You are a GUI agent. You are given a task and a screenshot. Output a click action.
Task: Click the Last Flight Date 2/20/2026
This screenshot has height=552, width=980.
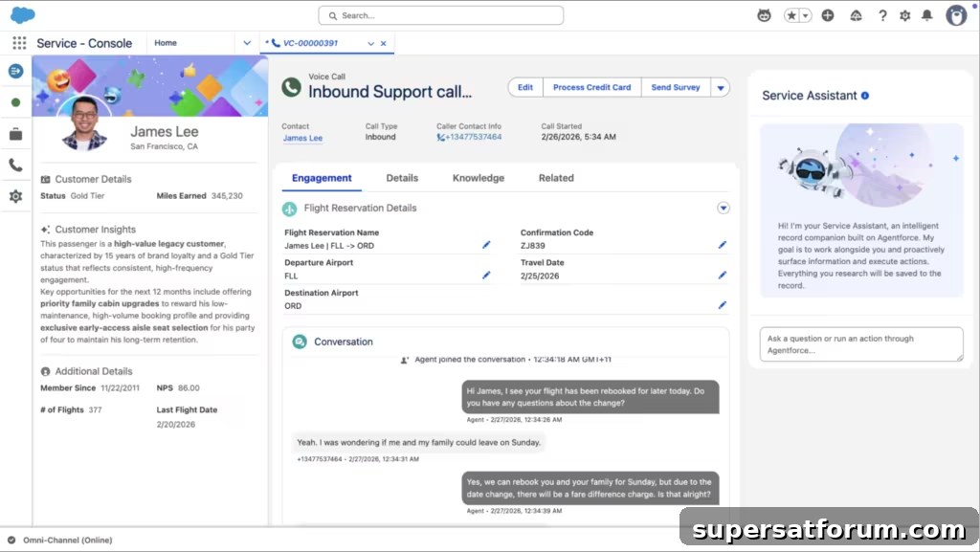coord(176,424)
